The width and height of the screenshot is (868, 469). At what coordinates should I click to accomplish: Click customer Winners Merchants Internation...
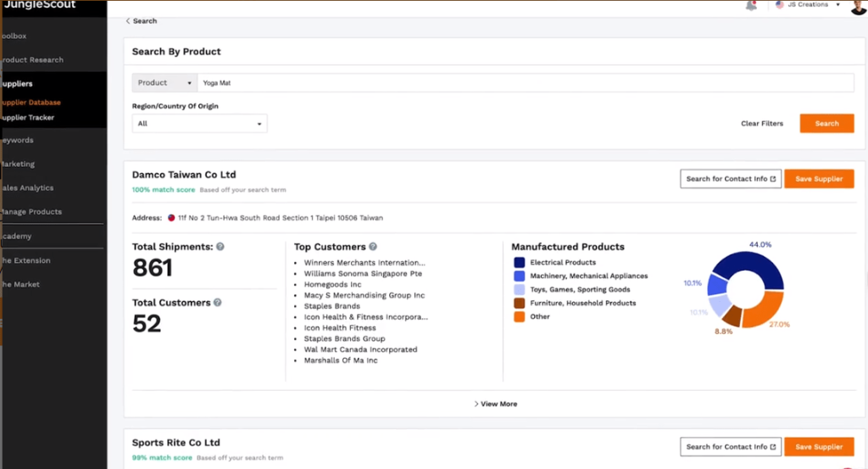pyautogui.click(x=364, y=262)
